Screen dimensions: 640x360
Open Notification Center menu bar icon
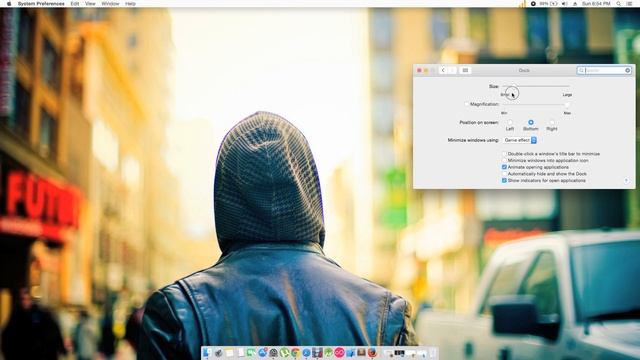tap(630, 3)
